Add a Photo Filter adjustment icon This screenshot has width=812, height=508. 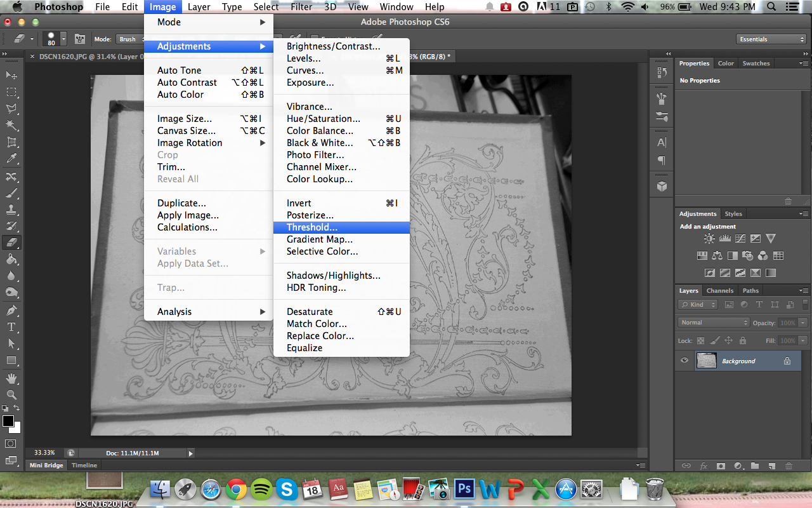click(748, 256)
